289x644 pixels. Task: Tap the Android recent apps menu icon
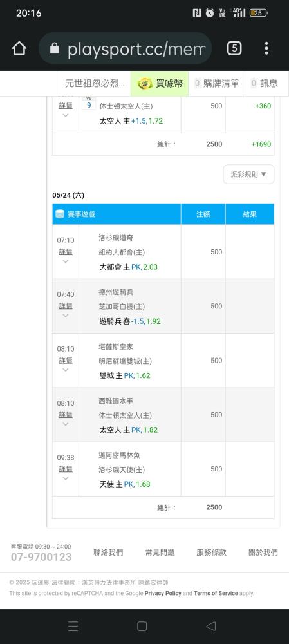[x=73, y=626]
